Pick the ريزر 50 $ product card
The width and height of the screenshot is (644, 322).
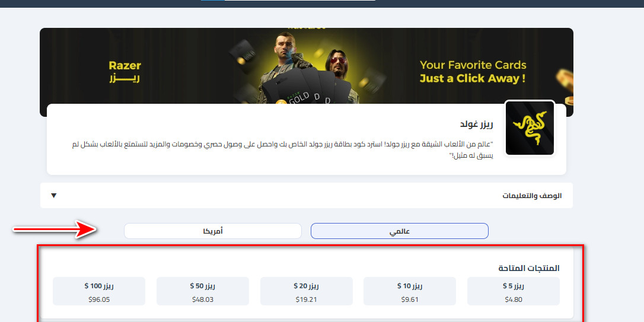click(x=203, y=291)
